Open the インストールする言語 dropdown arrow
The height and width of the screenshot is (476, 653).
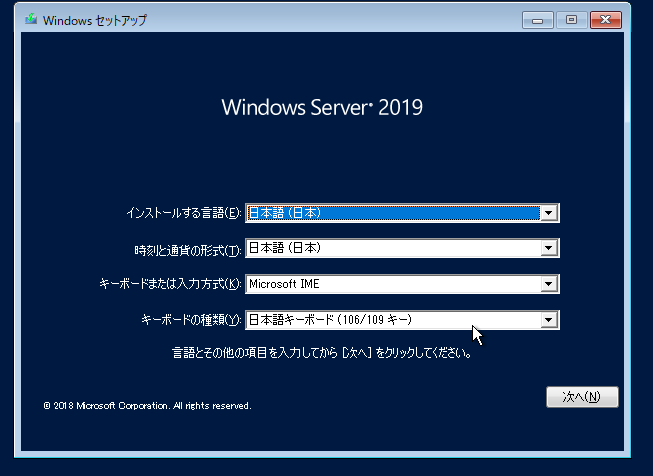(548, 213)
